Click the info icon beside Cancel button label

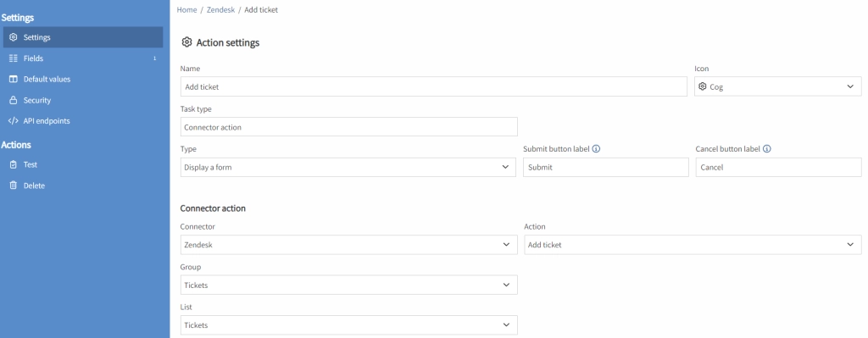(x=767, y=149)
